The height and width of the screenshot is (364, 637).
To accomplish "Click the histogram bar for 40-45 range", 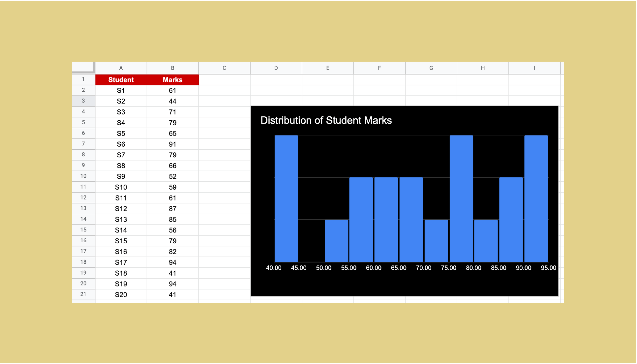I will tap(286, 198).
